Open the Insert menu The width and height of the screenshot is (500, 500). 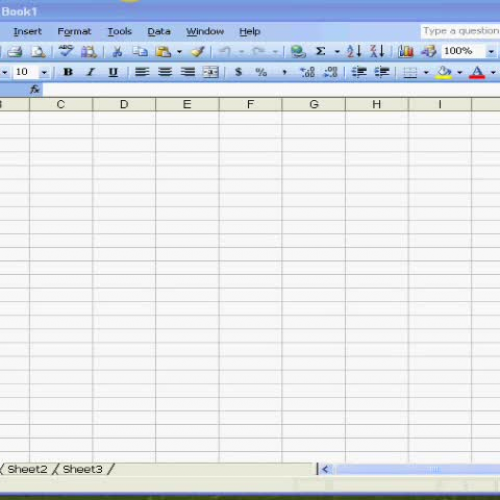tap(28, 31)
